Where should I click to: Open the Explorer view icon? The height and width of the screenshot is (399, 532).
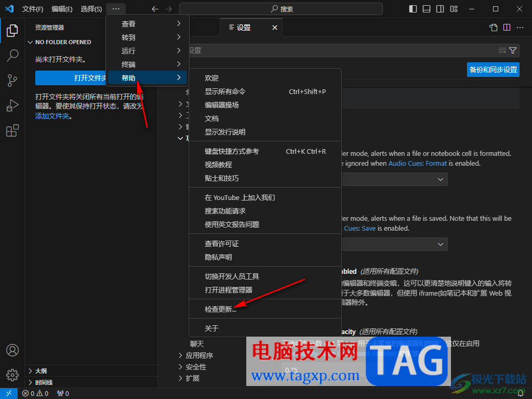click(x=12, y=31)
